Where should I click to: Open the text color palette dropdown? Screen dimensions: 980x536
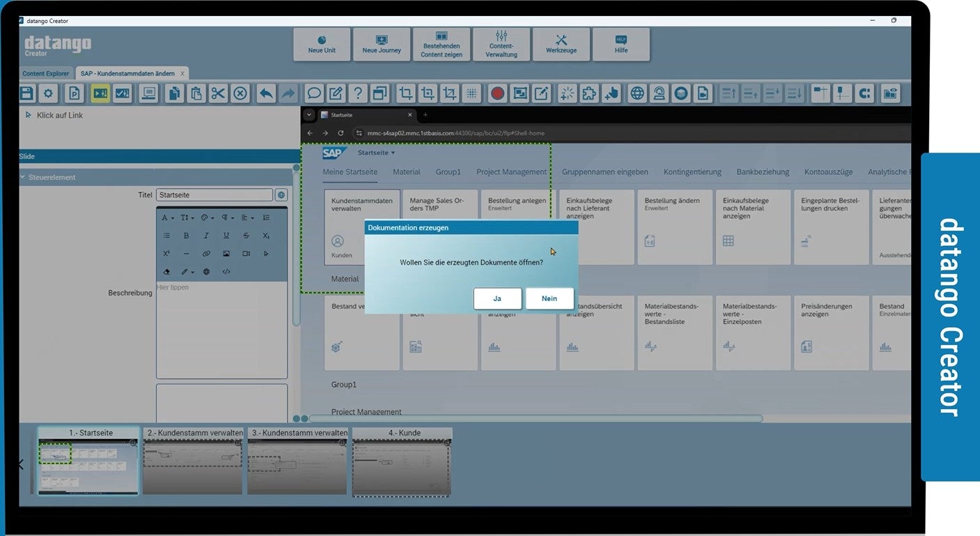coord(208,217)
